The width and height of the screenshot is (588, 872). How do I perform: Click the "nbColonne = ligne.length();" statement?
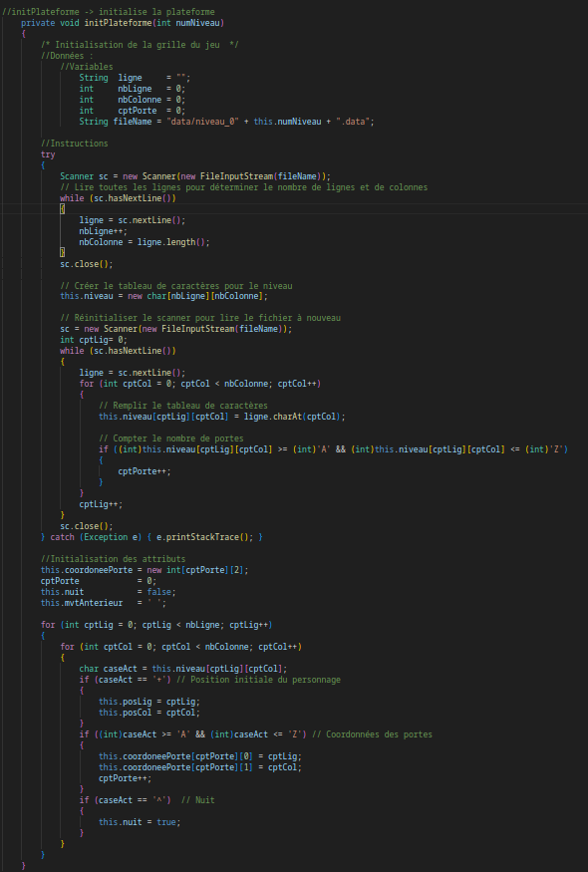tap(145, 241)
